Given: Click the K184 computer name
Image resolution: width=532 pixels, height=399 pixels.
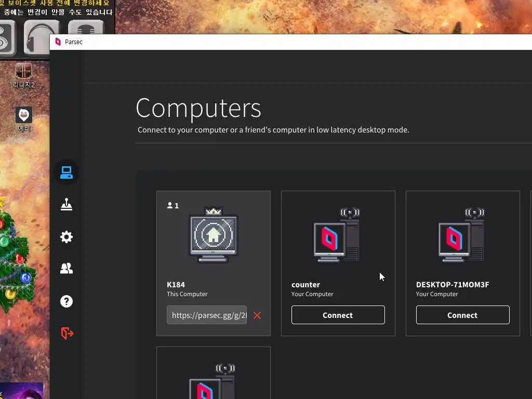Looking at the screenshot, I should click(176, 285).
